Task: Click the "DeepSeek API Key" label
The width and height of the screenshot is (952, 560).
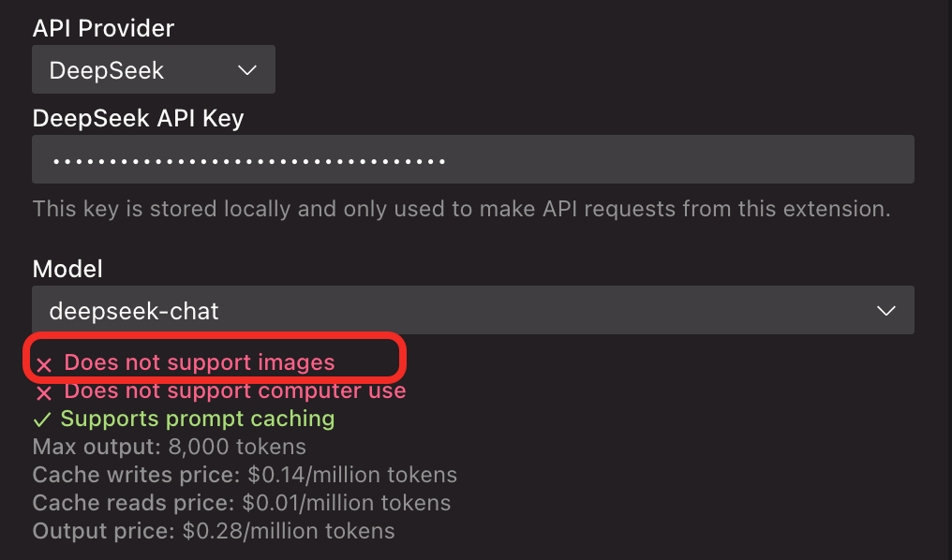Action: (x=138, y=118)
